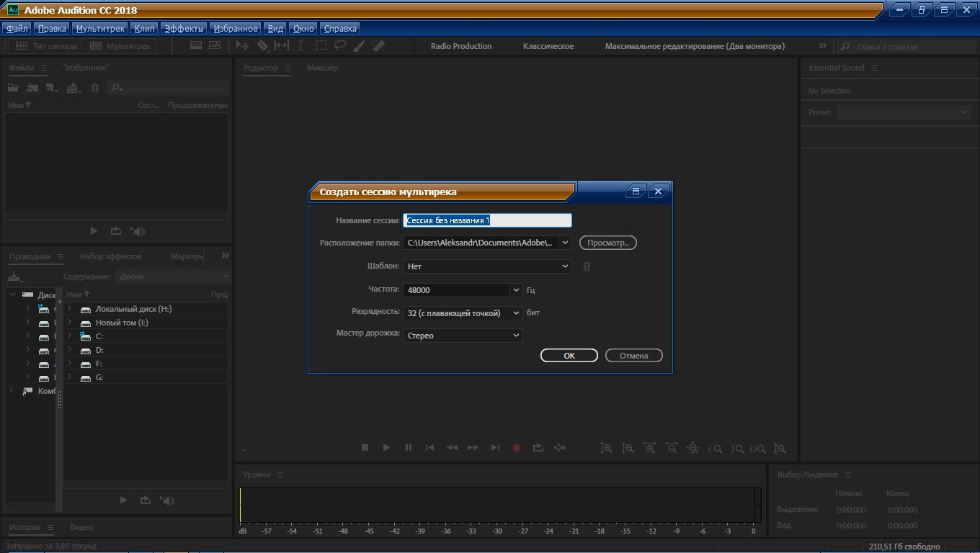Switch to Waveform view (Тип сигнала)
The width and height of the screenshot is (980, 553).
(43, 46)
